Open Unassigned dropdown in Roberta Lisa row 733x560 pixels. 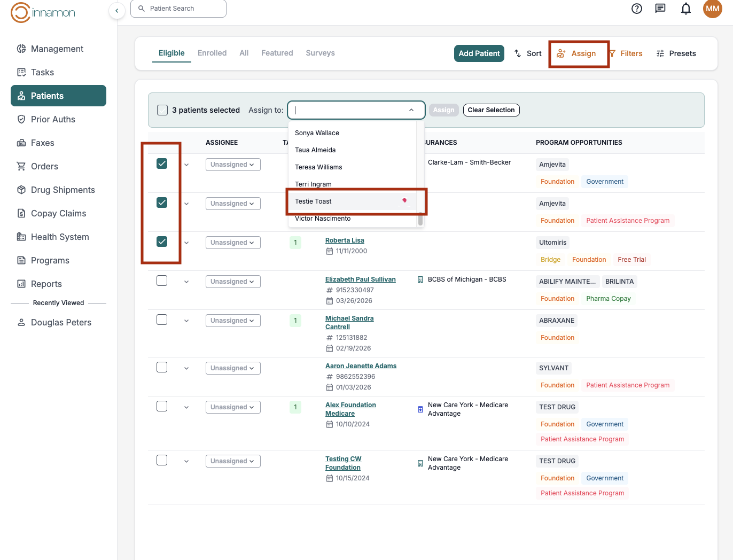click(233, 243)
